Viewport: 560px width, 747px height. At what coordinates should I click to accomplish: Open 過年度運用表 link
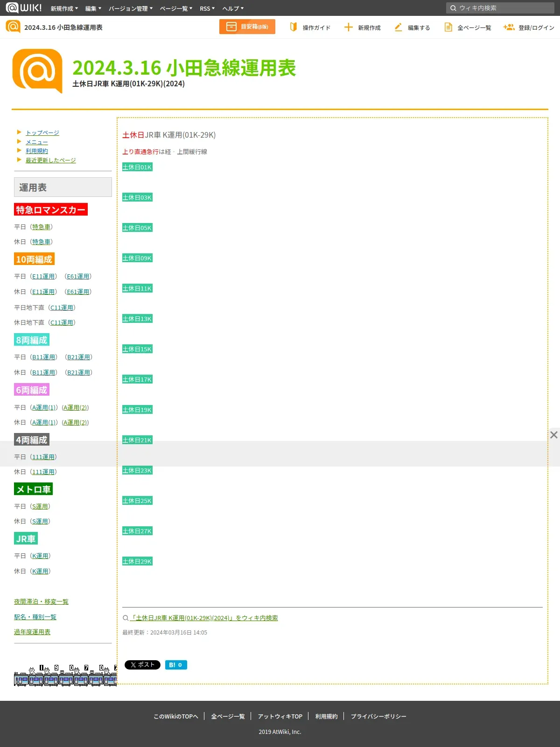coord(32,632)
